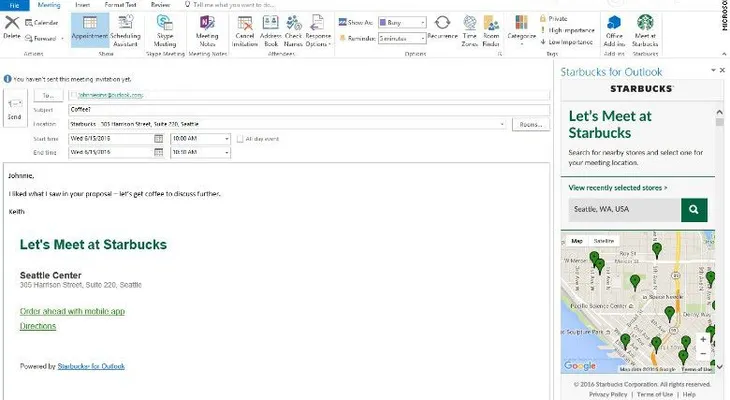Screen dimensions: 730x400
Task: Set up meeting Recurrence
Action: point(442,28)
